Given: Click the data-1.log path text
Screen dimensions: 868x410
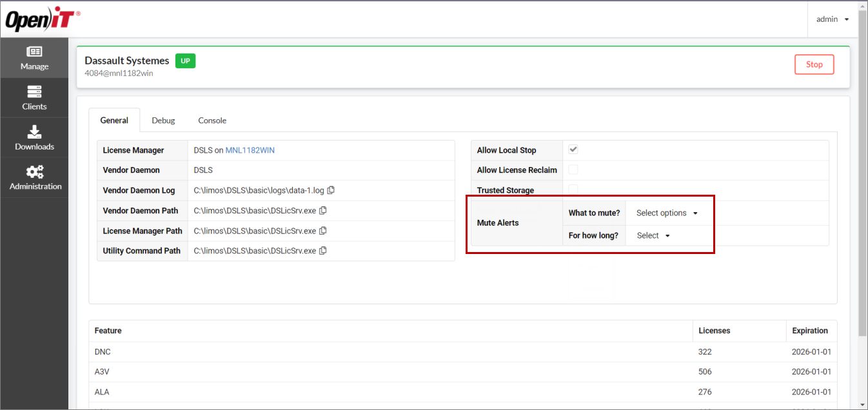Looking at the screenshot, I should (260, 190).
